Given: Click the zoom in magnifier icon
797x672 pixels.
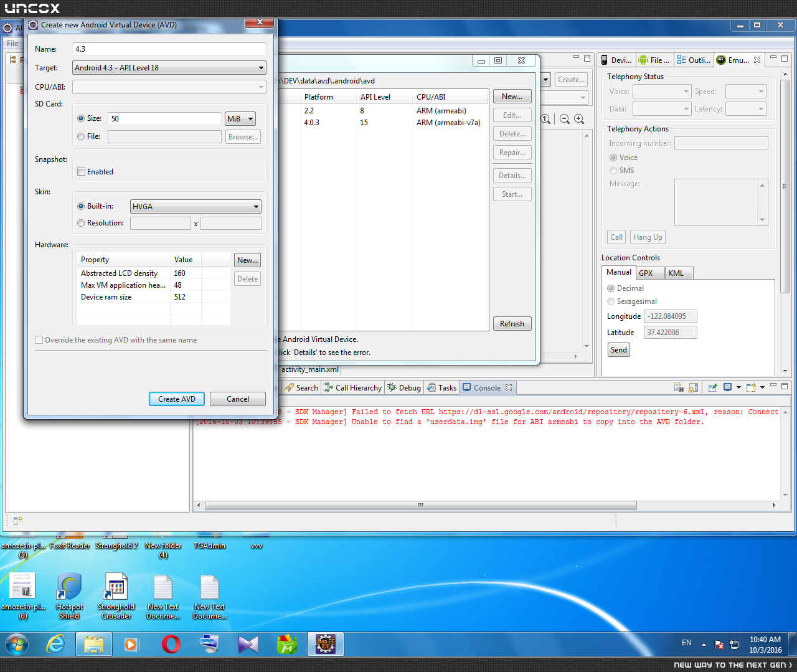Looking at the screenshot, I should pyautogui.click(x=579, y=119).
